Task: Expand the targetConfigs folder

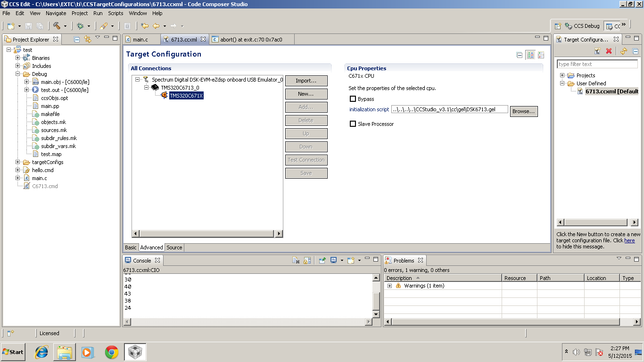Action: (18, 162)
